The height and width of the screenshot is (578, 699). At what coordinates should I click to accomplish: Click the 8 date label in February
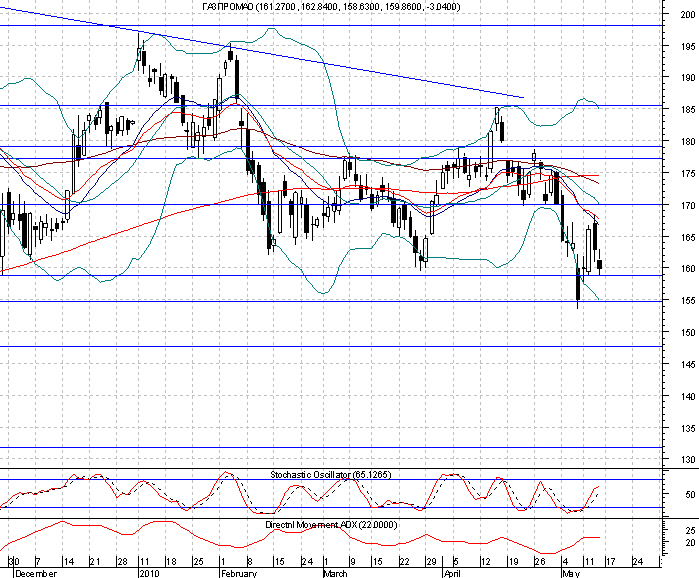(250, 562)
